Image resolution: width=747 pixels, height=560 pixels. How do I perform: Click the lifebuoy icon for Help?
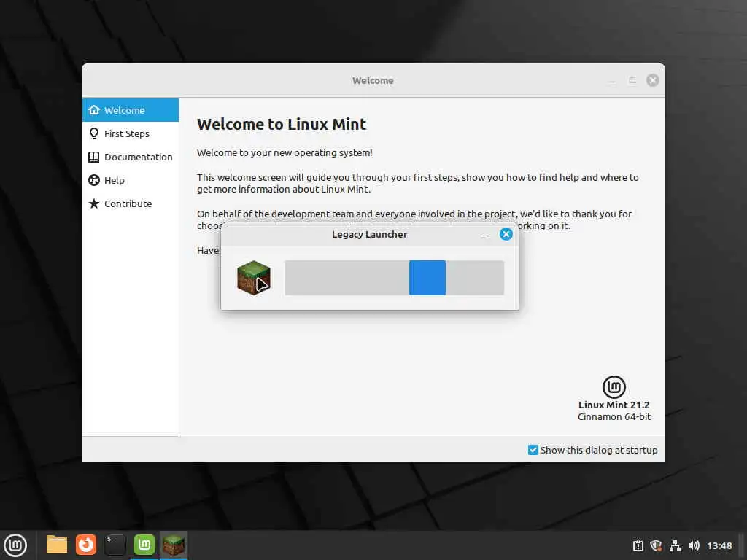coord(94,180)
